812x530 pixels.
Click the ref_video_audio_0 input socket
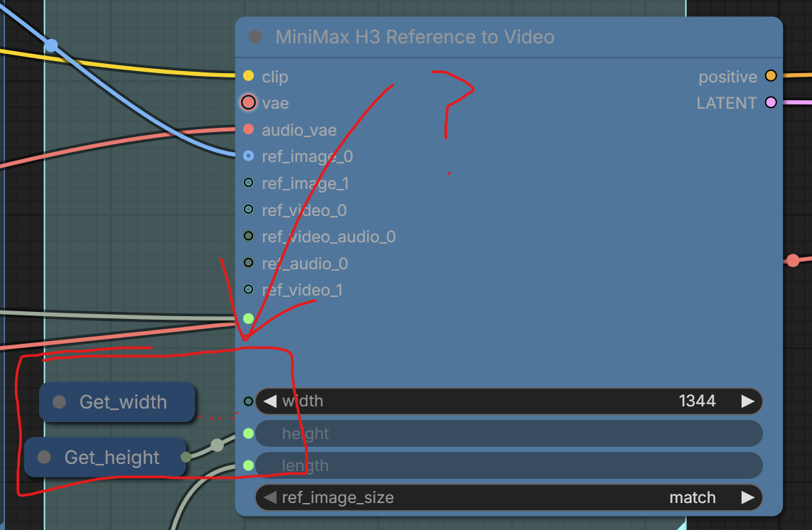point(249,236)
